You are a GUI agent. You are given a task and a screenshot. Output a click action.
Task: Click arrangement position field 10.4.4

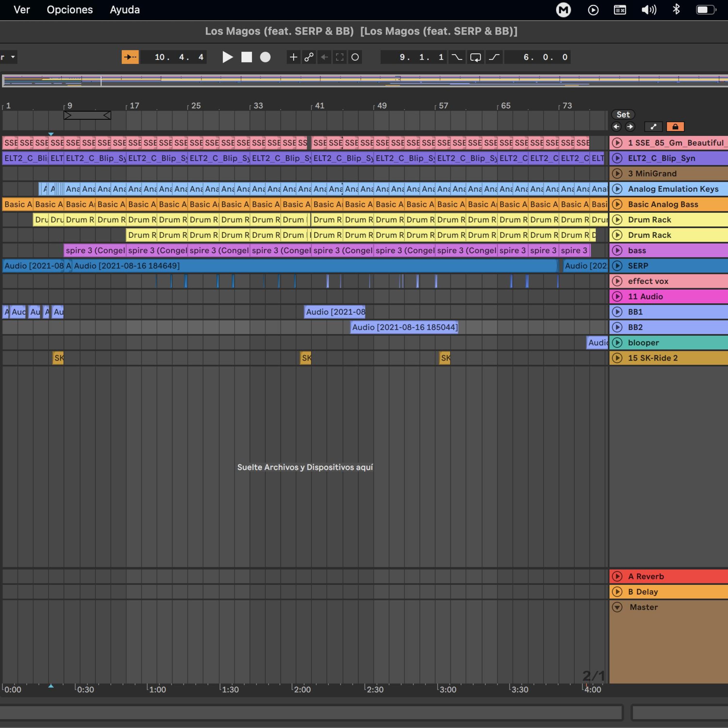point(173,57)
